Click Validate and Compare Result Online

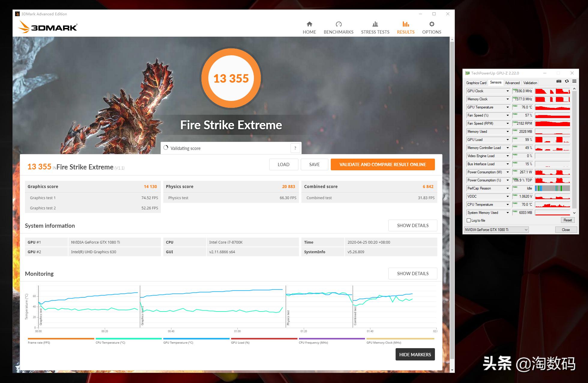click(x=382, y=165)
